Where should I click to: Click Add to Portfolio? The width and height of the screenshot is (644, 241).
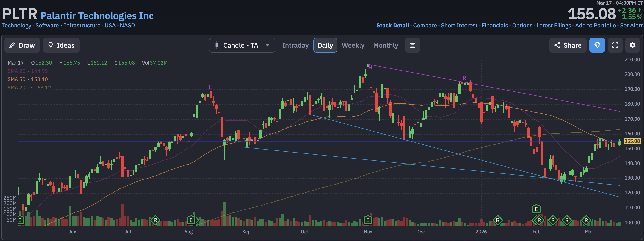595,26
